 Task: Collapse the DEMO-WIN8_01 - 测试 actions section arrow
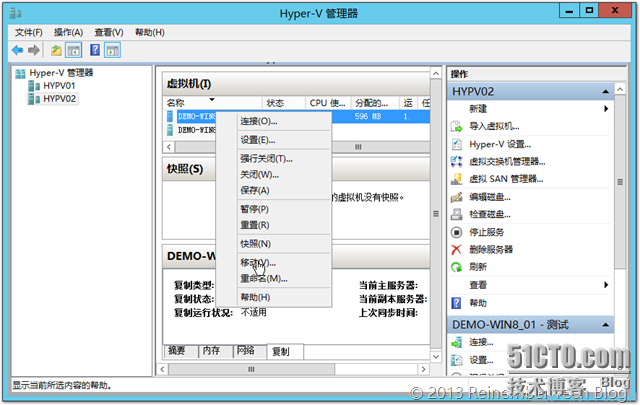(606, 325)
